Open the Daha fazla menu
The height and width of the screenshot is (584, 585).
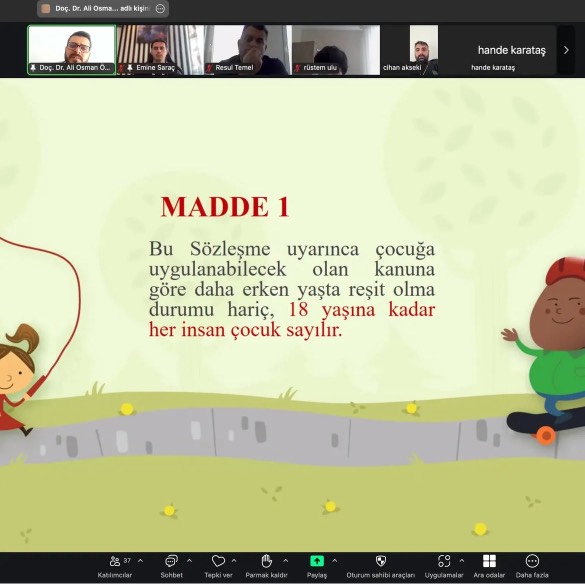tap(532, 566)
